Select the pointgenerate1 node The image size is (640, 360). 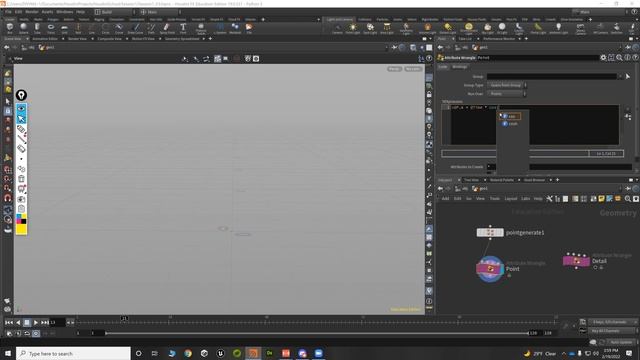click(x=490, y=233)
